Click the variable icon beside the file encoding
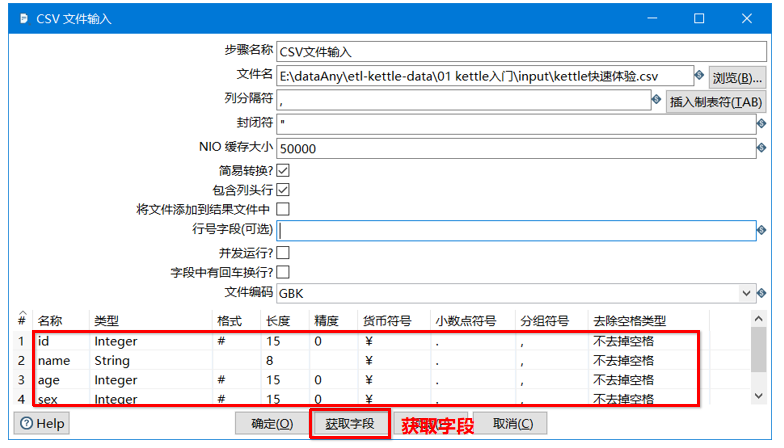 (x=762, y=293)
